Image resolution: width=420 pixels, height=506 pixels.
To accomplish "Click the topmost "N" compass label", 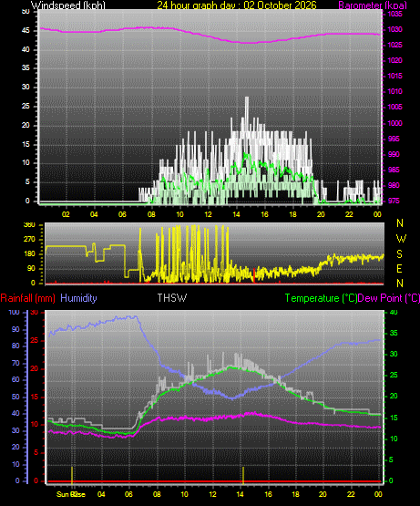I will point(400,223).
